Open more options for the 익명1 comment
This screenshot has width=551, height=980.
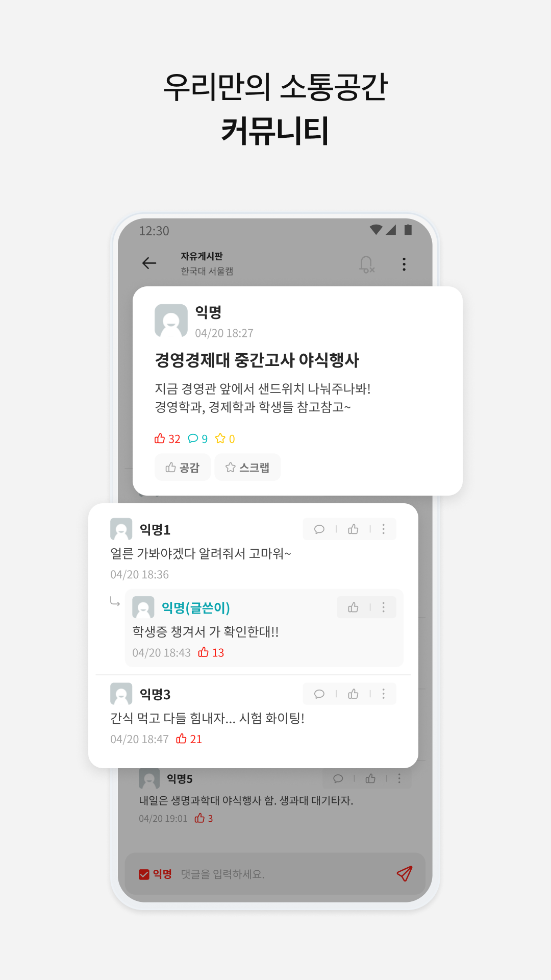coord(384,529)
